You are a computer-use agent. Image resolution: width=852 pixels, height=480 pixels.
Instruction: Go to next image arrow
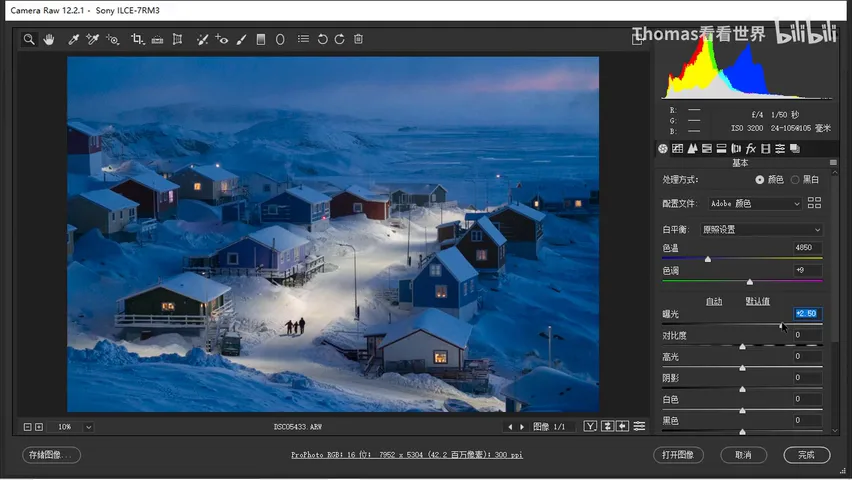click(x=522, y=427)
